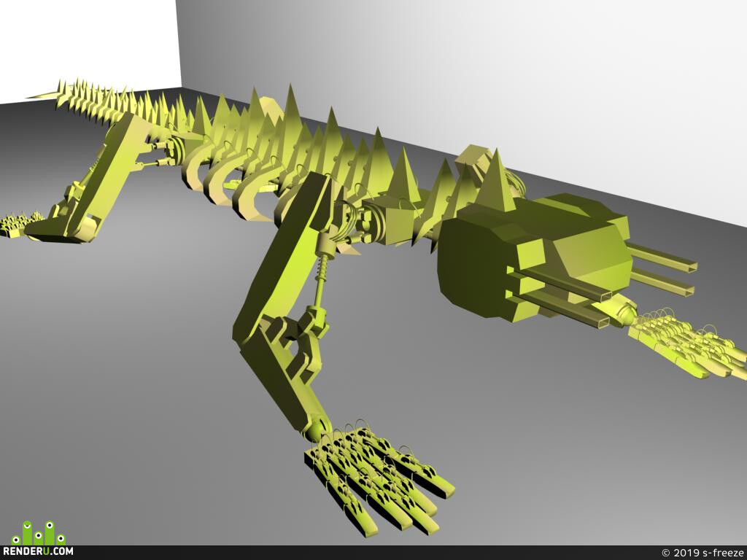Click the RenderU green monsters logo

pyautogui.click(x=38, y=532)
